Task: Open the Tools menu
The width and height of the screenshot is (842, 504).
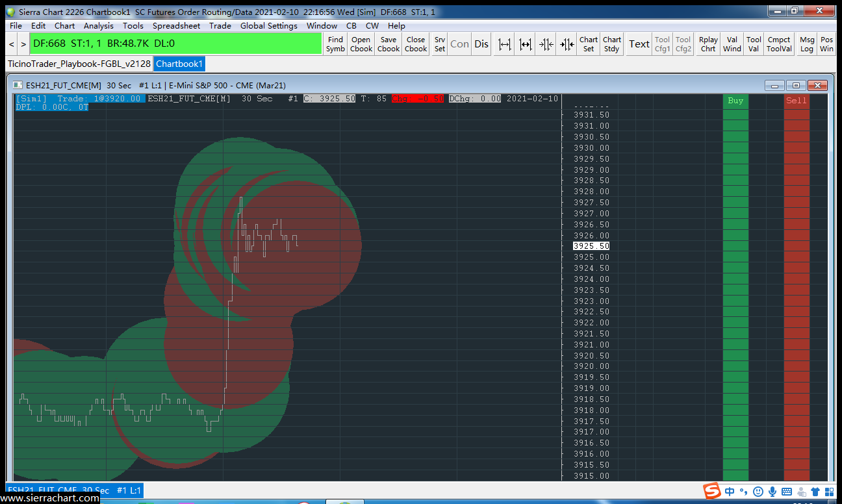Action: 133,26
